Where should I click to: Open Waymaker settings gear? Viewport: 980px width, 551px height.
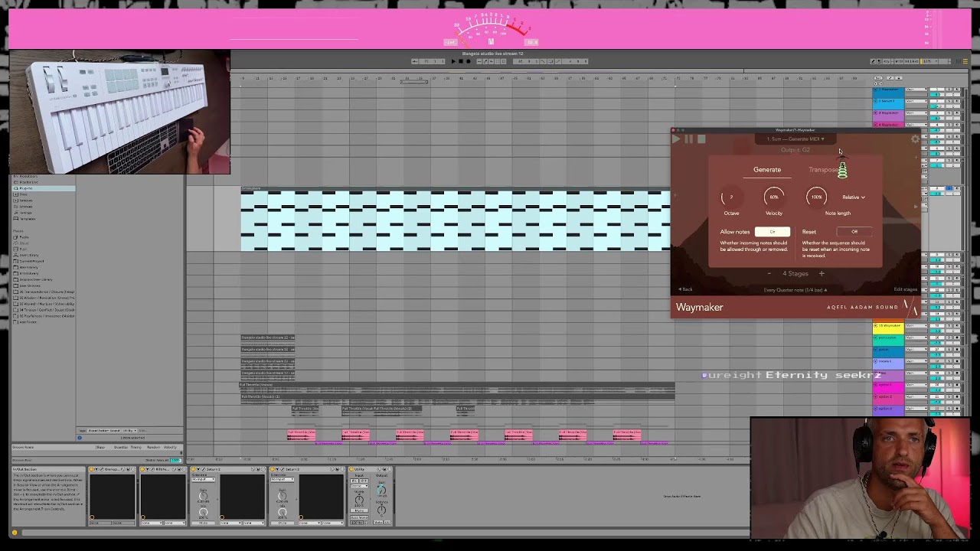tap(915, 139)
